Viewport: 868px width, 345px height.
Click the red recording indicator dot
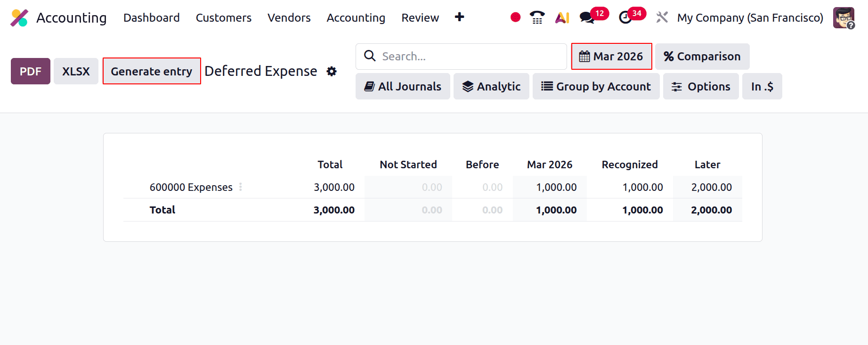click(x=516, y=17)
